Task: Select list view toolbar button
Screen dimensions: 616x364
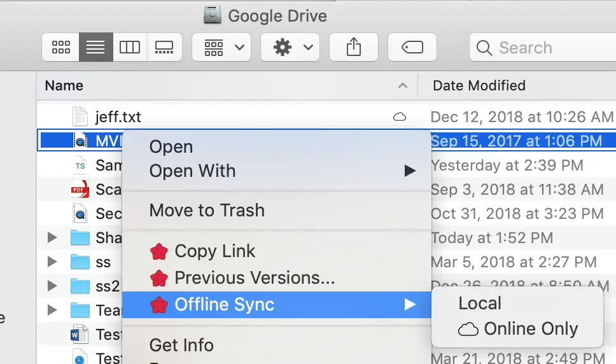Action: tap(96, 47)
